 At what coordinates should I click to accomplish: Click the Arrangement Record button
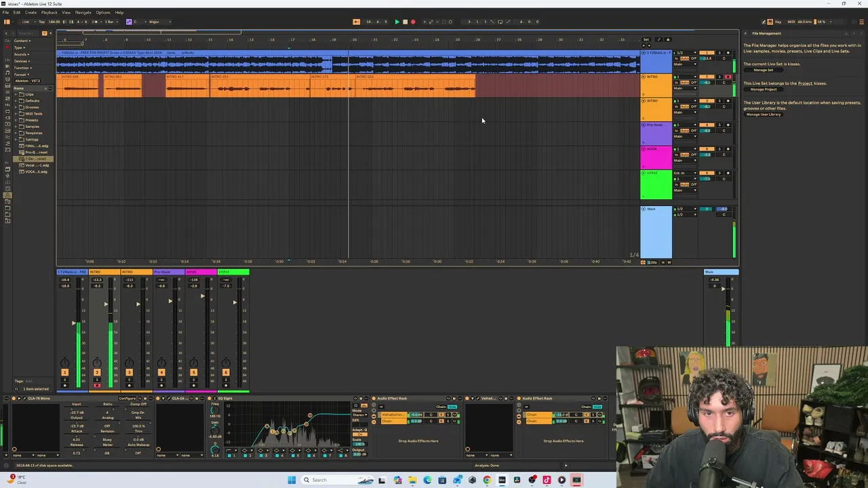click(x=413, y=22)
